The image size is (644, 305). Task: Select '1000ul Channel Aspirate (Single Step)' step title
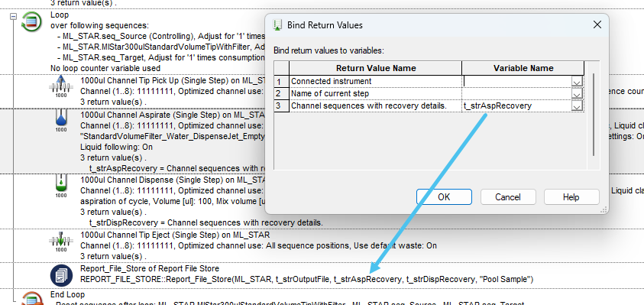coord(172,115)
